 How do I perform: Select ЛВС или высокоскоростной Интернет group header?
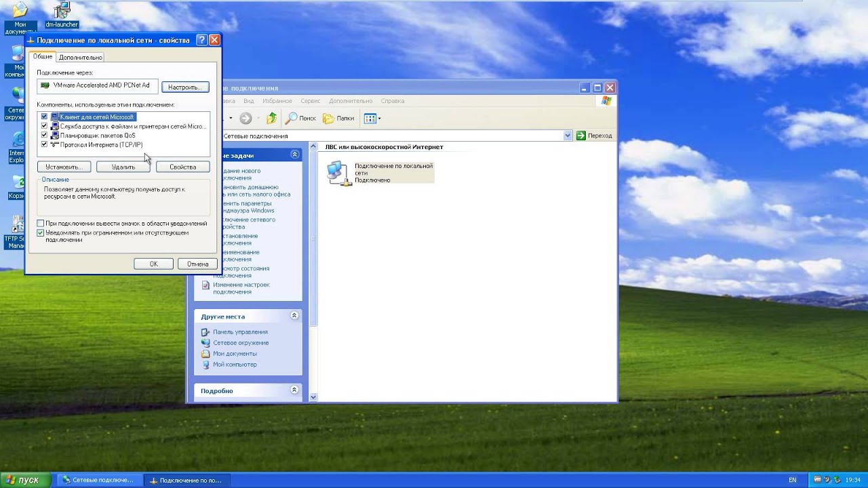pos(384,146)
